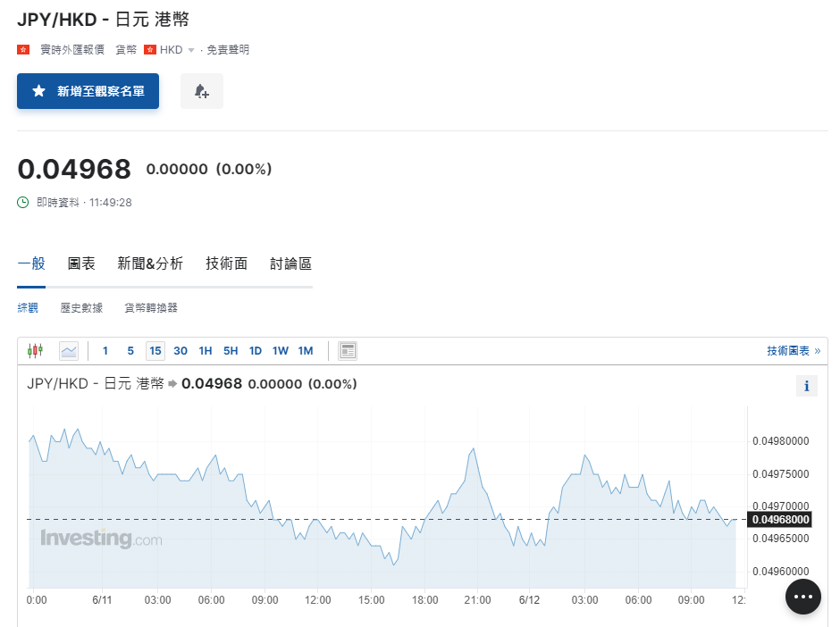Select the 1H chart interval

206,351
